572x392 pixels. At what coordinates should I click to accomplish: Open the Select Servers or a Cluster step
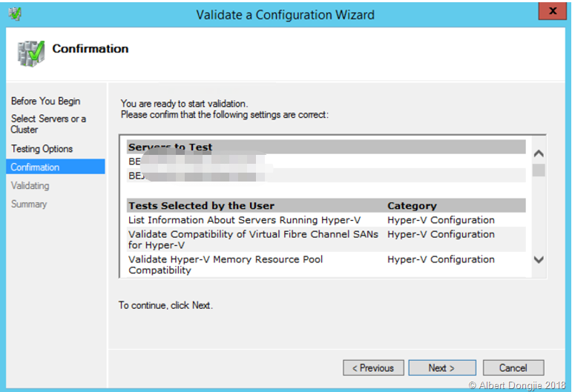pyautogui.click(x=48, y=124)
